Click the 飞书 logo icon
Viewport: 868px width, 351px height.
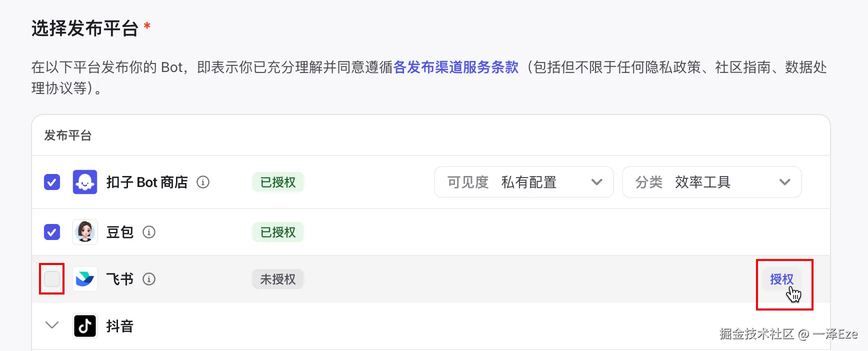85,279
